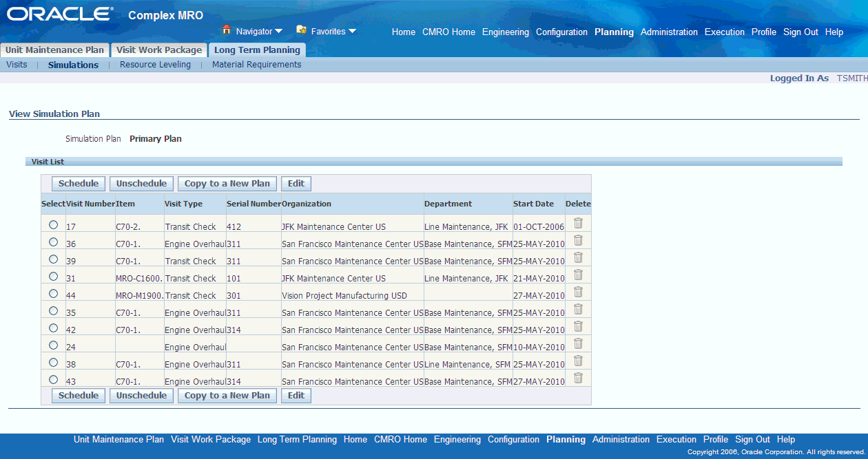
Task: Open Execution in top navigation
Action: pos(725,32)
